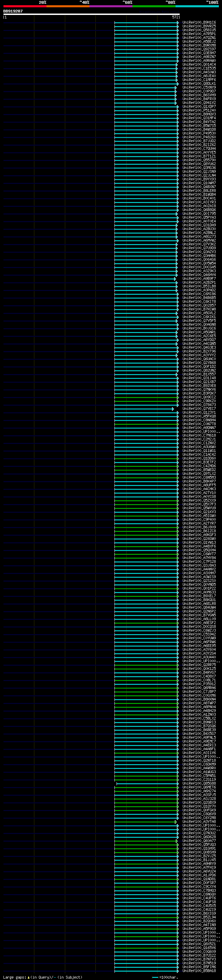Select the UniRef100_O78473 label
222x980 pixels.
[x=199, y=405]
